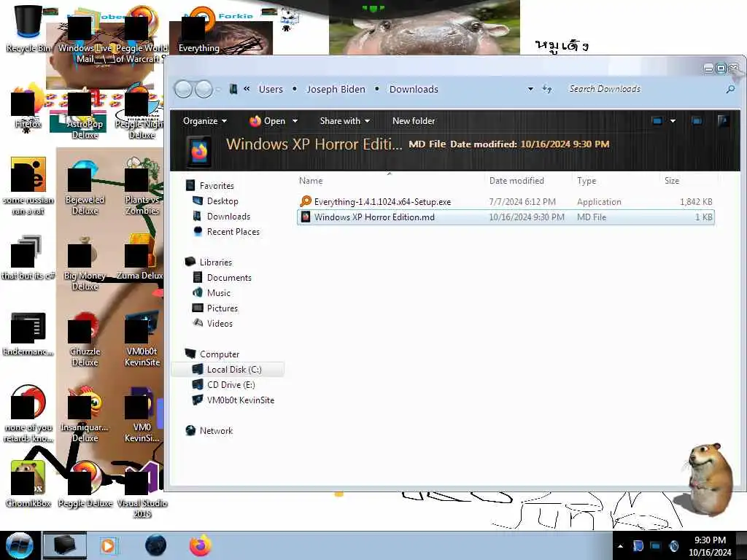Click the Joseph Biden breadcrumb segment
The image size is (747, 560).
pos(336,89)
